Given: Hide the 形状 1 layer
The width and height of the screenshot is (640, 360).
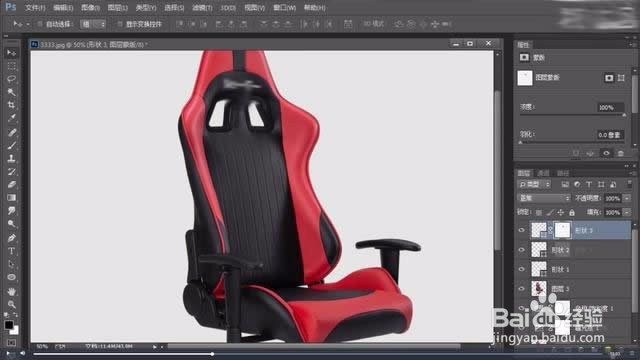Looking at the screenshot, I should click(521, 269).
